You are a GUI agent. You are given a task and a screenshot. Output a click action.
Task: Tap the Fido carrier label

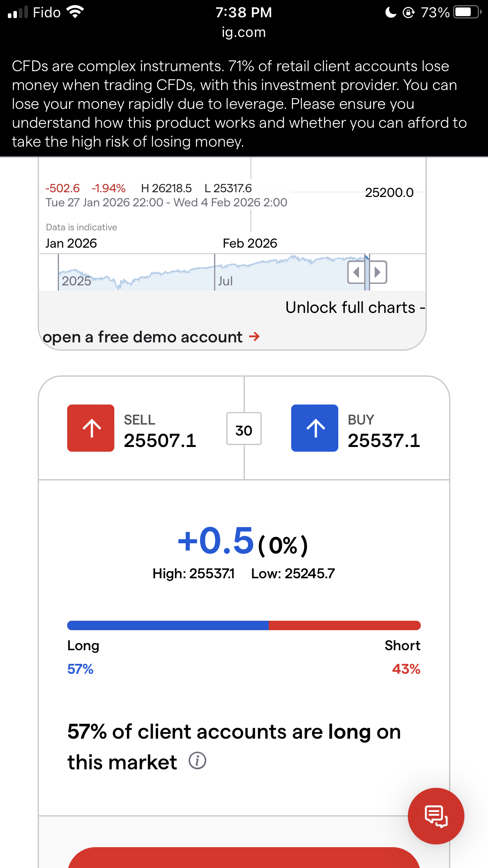[46, 12]
